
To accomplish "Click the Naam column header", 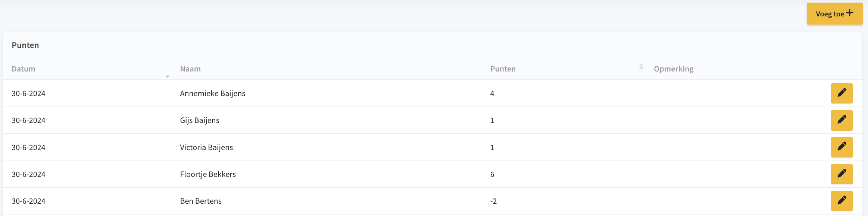I will [190, 69].
